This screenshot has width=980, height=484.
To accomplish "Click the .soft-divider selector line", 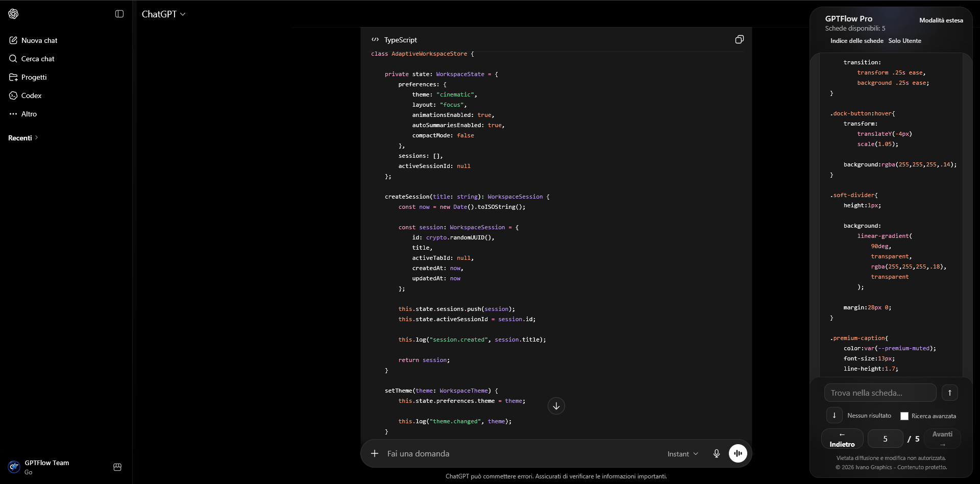I will 854,195.
